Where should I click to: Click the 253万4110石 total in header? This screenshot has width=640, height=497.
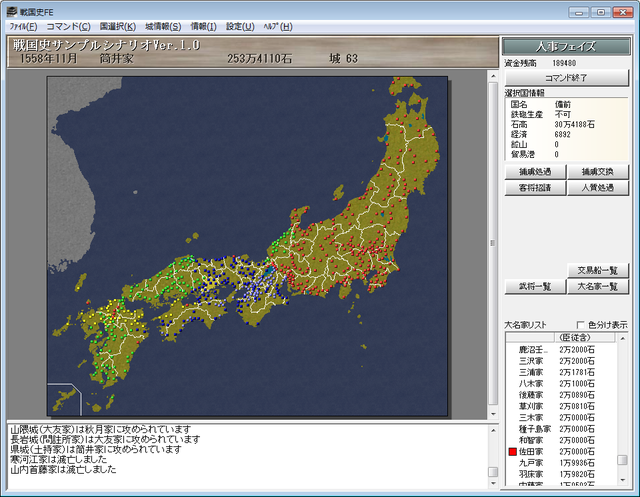[260, 59]
